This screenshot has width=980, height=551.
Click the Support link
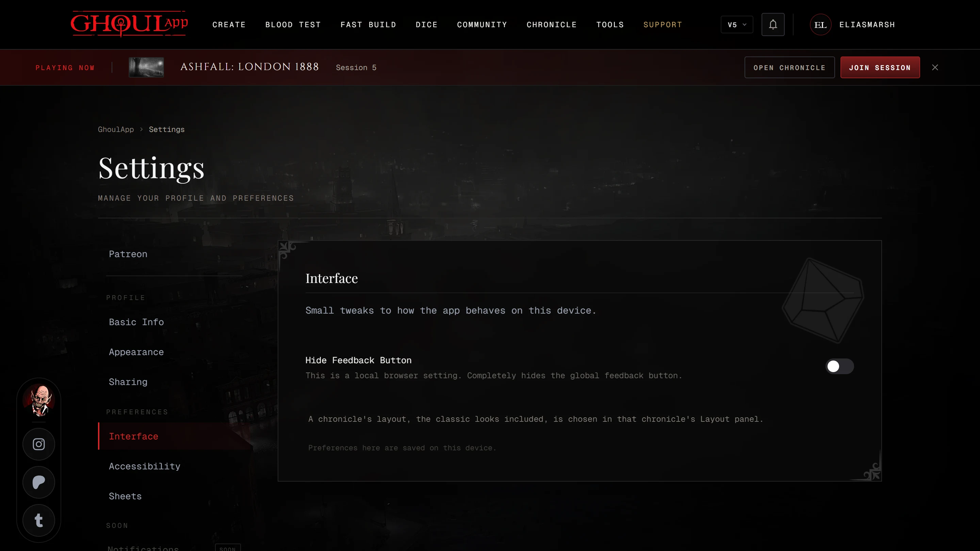tap(663, 25)
